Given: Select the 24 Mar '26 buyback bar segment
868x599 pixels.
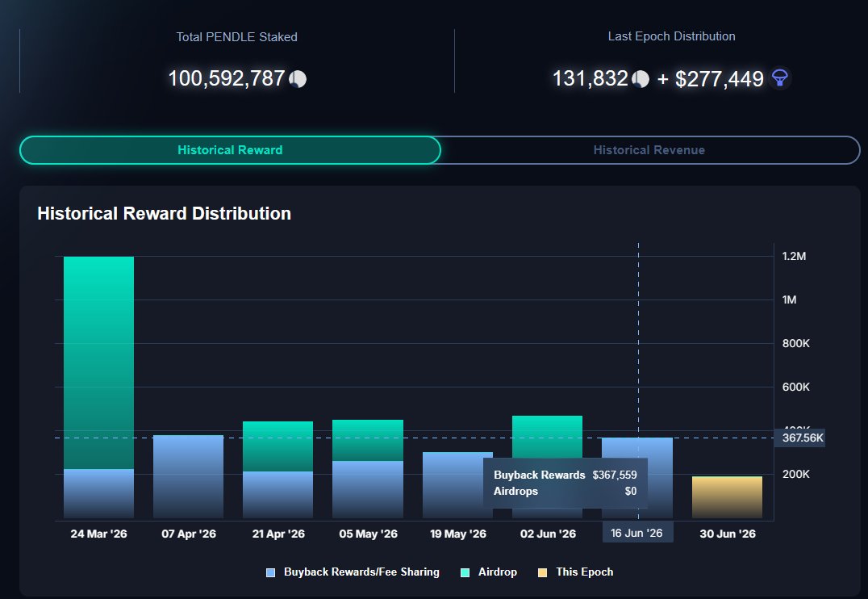Looking at the screenshot, I should (x=98, y=494).
